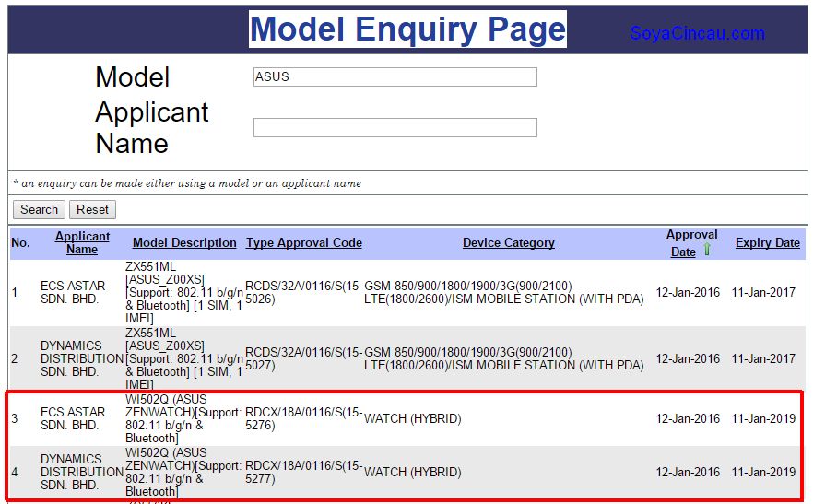Click the Model Enquiry Page title
Image resolution: width=837 pixels, height=504 pixels.
click(x=407, y=29)
